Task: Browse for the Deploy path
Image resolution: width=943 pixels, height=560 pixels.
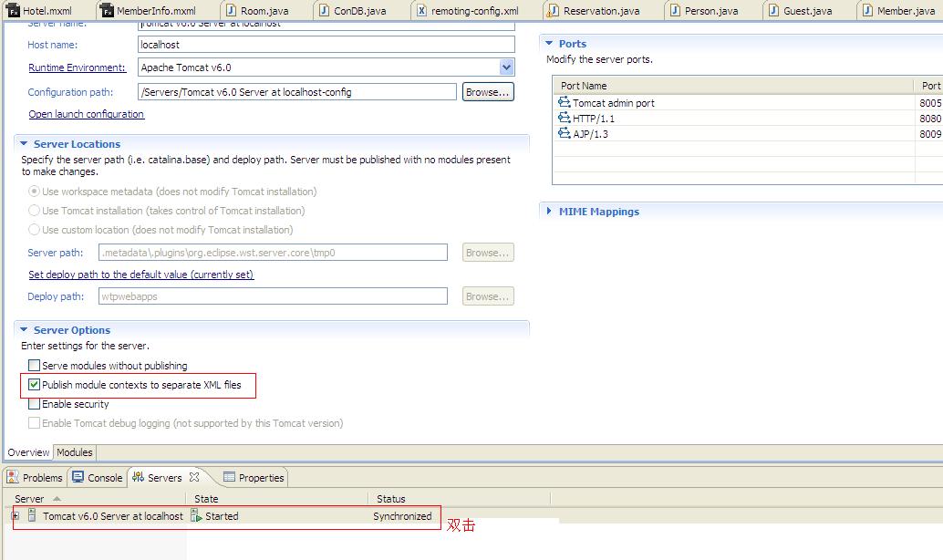Action: (488, 296)
